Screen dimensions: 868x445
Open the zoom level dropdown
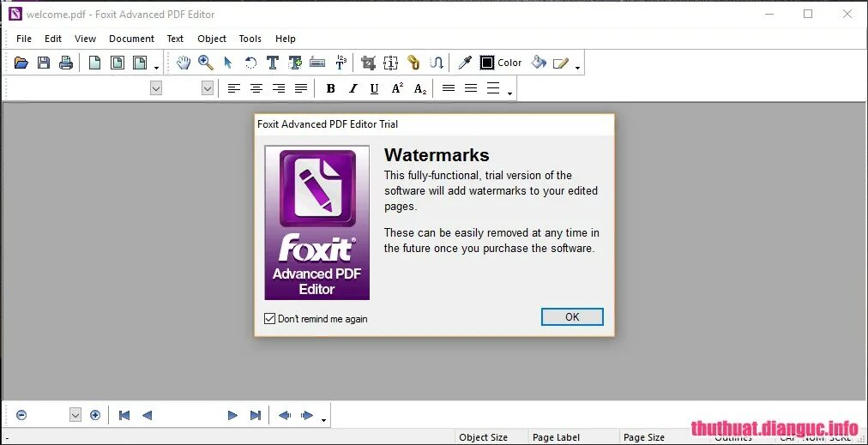75,414
